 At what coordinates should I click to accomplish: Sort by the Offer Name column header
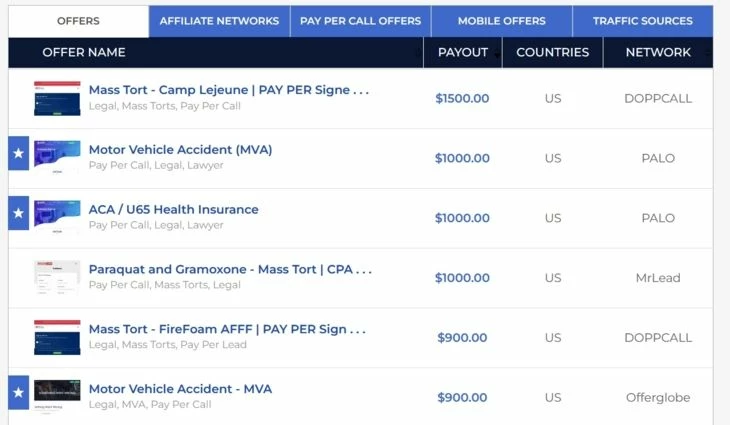[84, 52]
